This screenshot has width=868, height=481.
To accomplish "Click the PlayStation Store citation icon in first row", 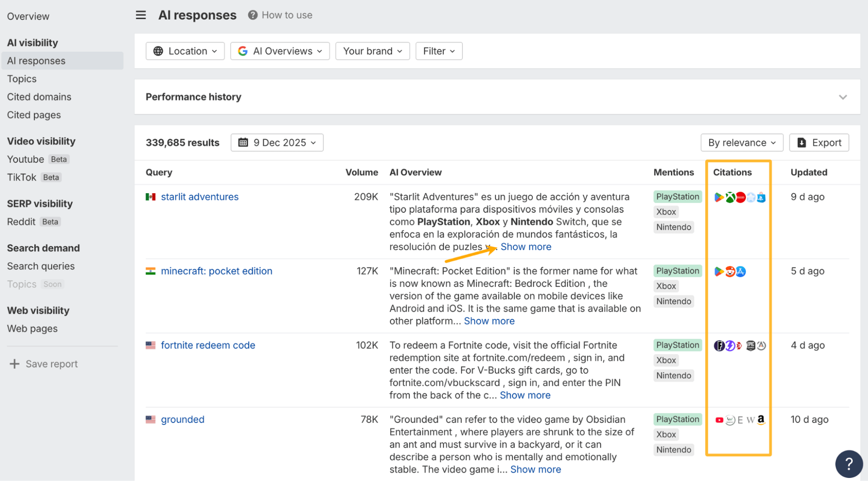I will (761, 198).
